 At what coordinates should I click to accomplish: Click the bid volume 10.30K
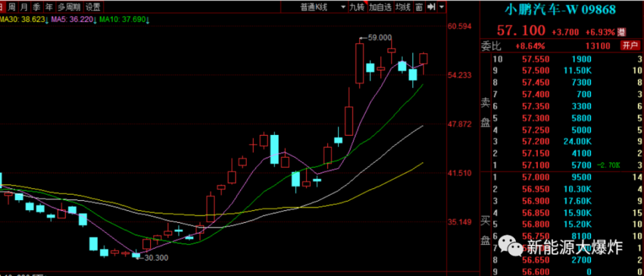pos(578,189)
